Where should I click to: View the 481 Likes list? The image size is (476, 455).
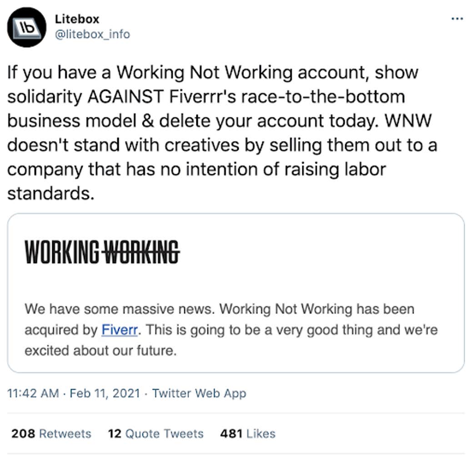pyautogui.click(x=247, y=434)
